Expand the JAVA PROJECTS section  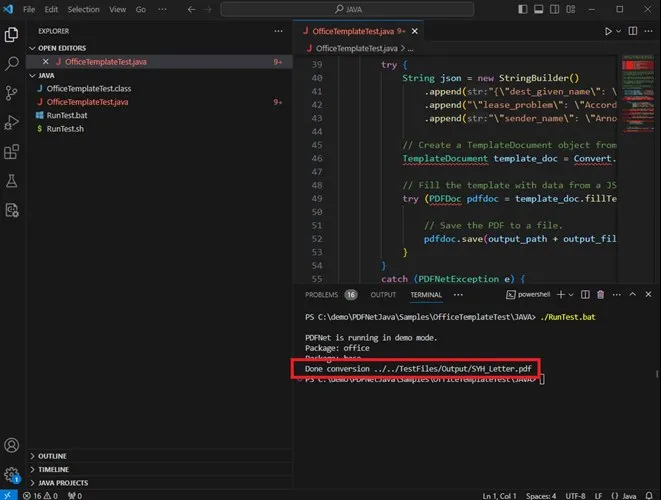(61, 481)
